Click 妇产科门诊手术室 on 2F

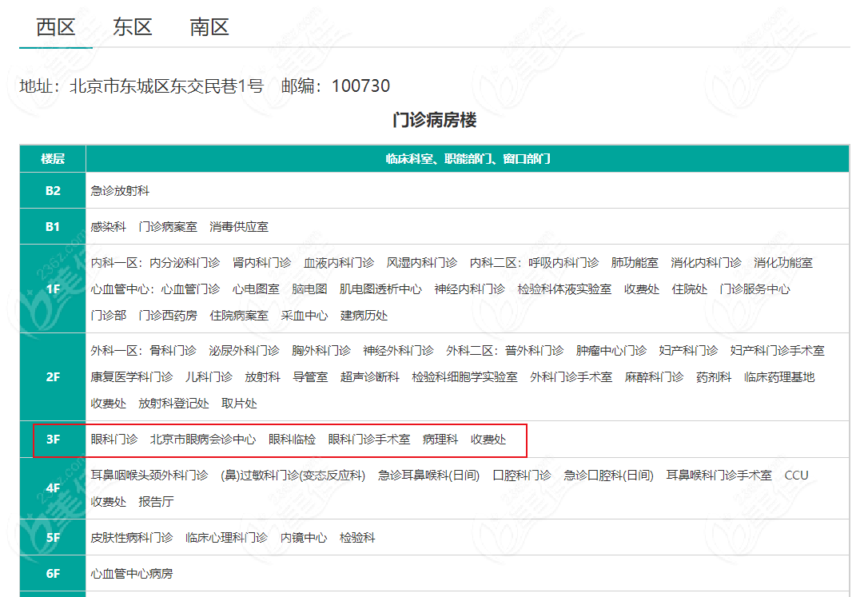777,351
